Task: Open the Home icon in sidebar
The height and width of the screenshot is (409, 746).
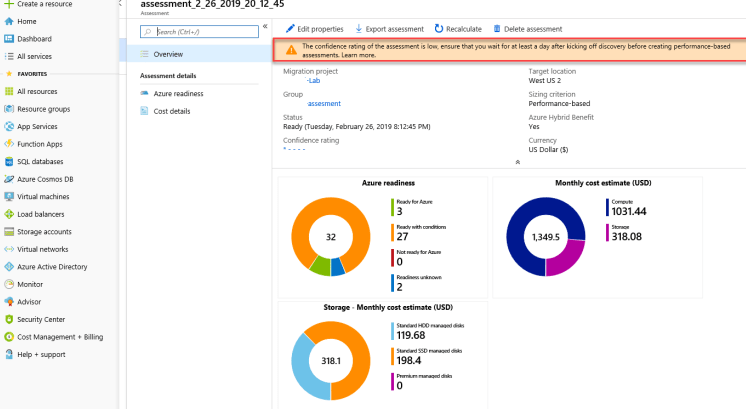Action: 9,21
